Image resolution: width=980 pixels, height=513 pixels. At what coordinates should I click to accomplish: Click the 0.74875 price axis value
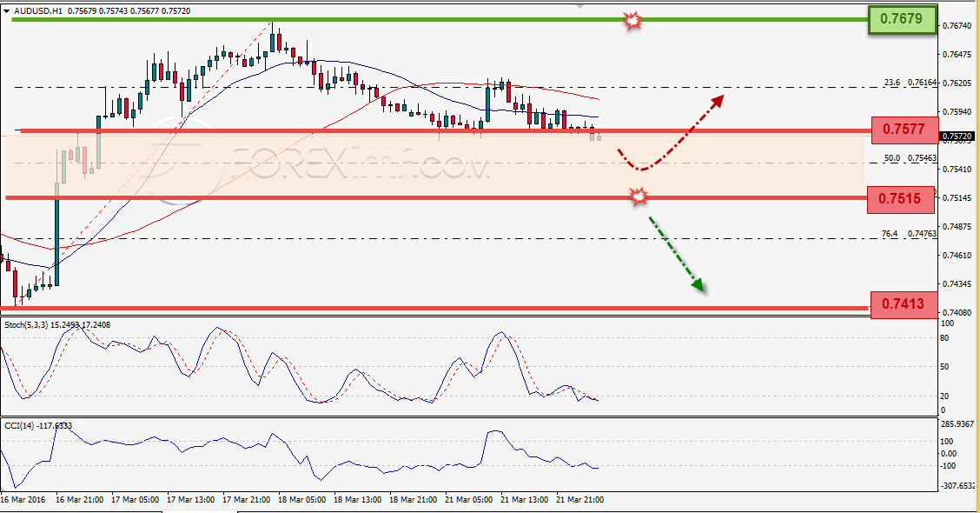point(957,226)
